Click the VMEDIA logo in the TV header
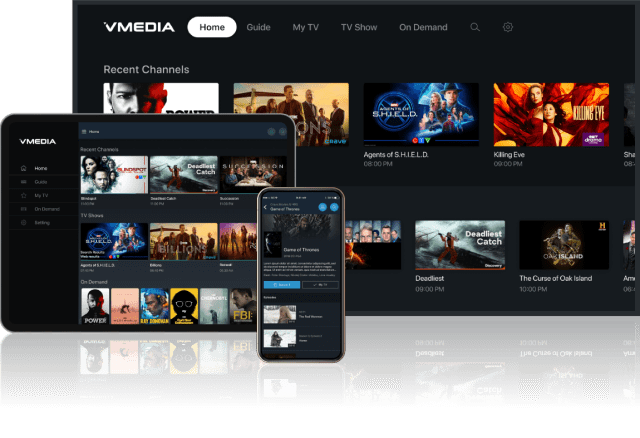 pos(138,27)
